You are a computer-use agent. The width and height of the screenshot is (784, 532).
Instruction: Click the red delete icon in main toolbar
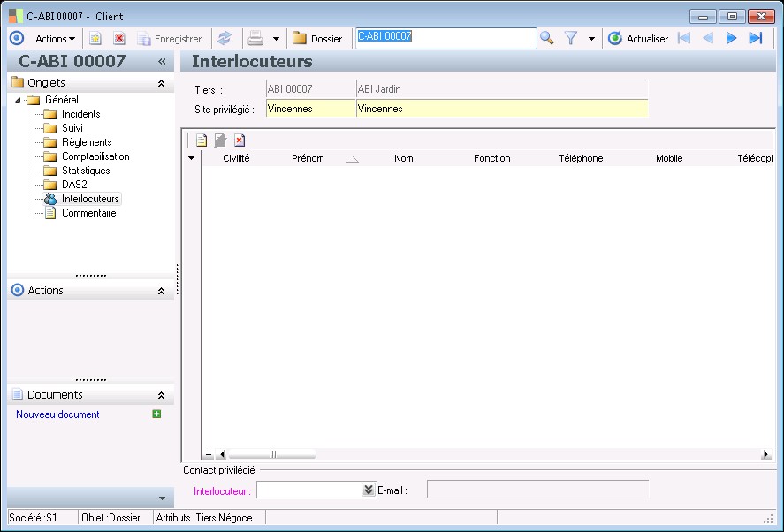[119, 38]
